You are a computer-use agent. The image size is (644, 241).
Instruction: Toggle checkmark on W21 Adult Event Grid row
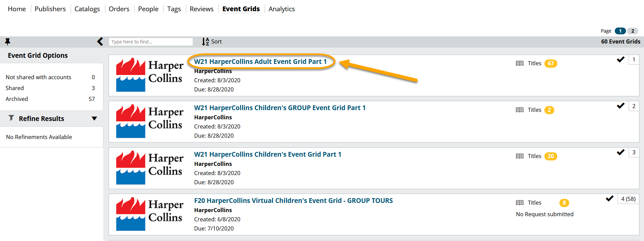click(621, 59)
